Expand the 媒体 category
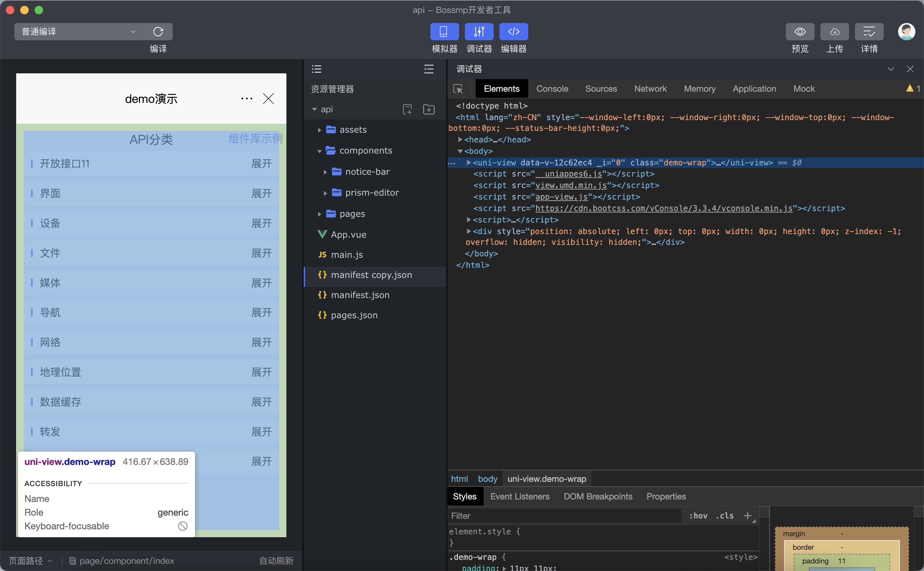 tap(262, 283)
